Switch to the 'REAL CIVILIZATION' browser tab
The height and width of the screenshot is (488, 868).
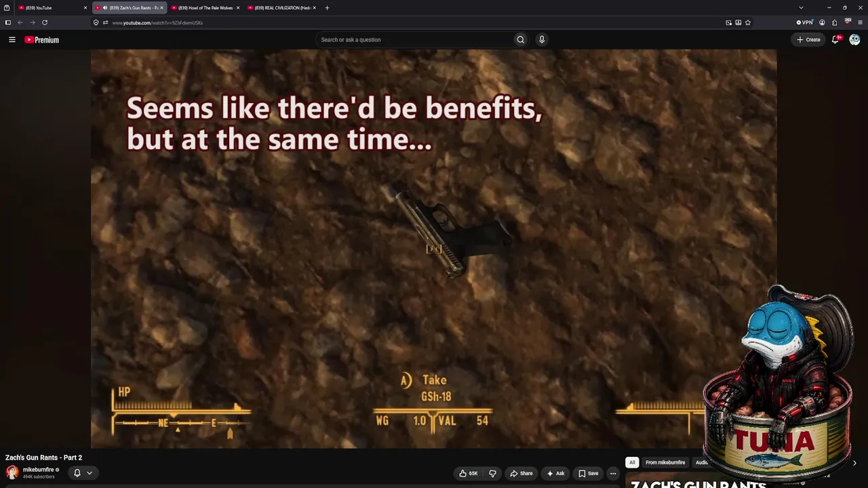pos(282,7)
